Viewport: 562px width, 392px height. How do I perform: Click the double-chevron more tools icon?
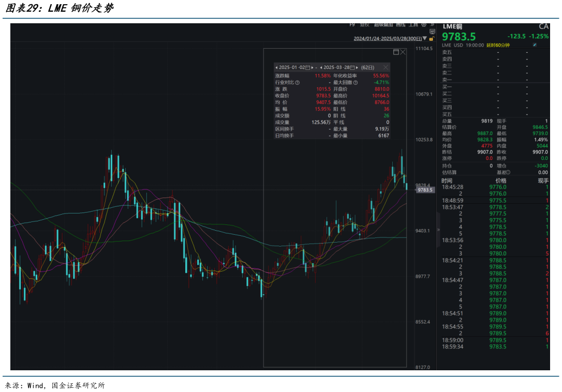tap(432, 24)
